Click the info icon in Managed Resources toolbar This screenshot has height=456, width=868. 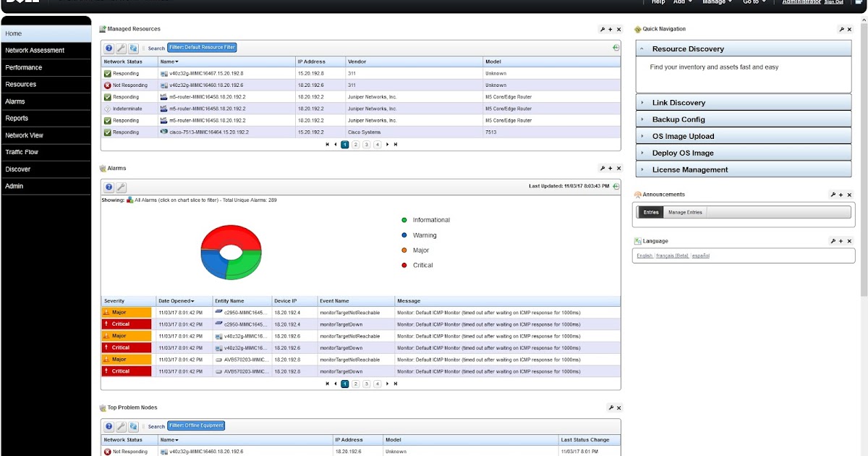109,48
